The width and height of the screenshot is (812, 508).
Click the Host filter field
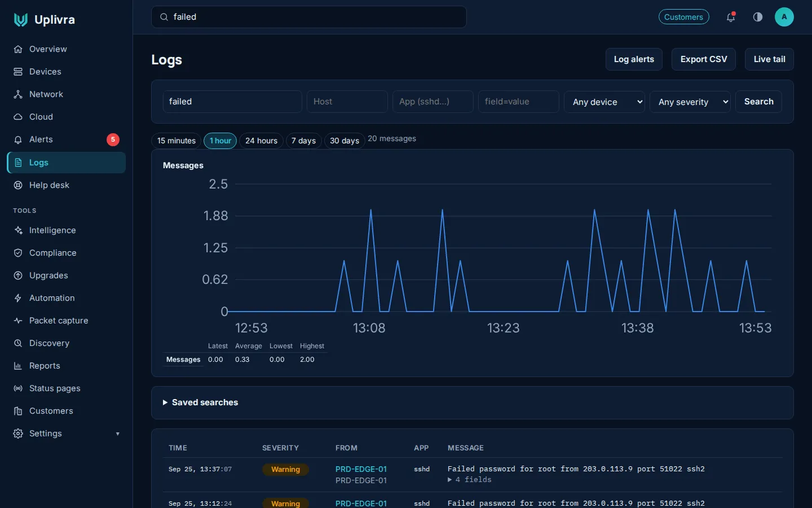click(347, 102)
